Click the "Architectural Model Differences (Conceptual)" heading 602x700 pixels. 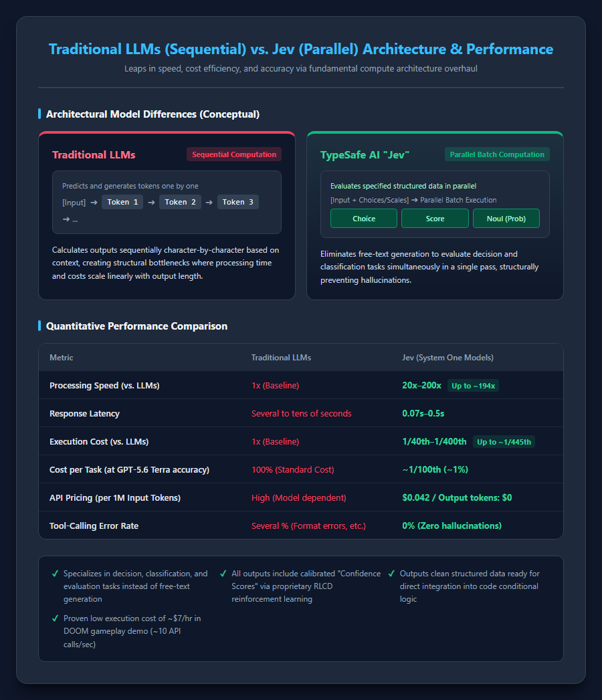pyautogui.click(x=153, y=114)
